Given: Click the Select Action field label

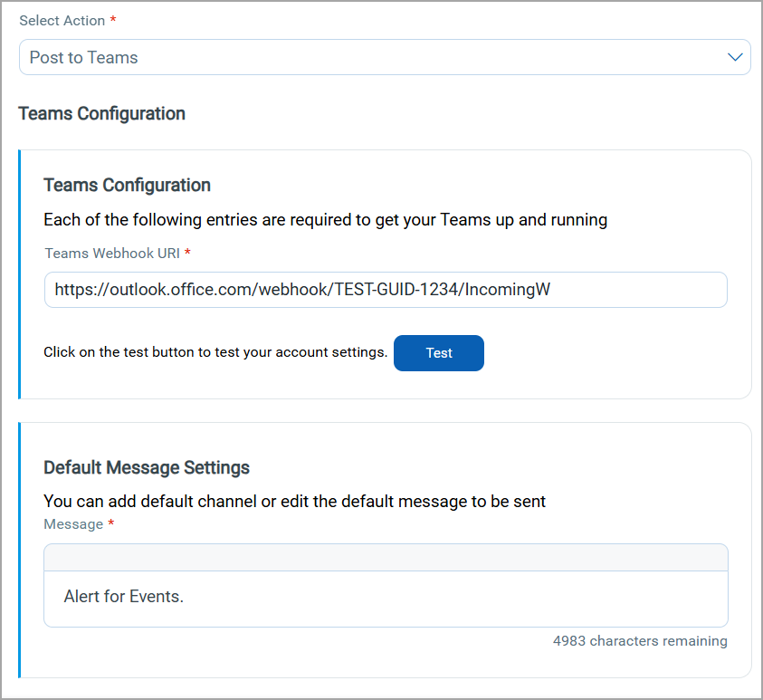Looking at the screenshot, I should [x=62, y=20].
